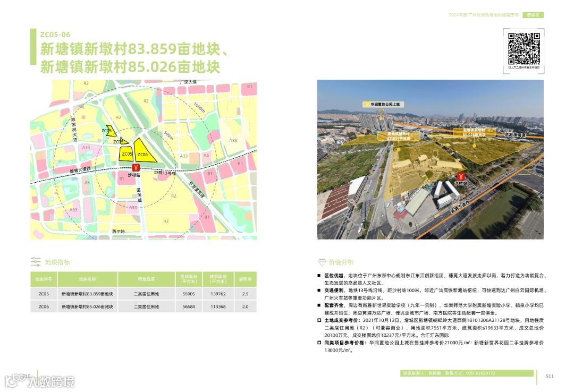Click the sliders icon beside 地块指标
Viewport: 574px width, 392px height.
[x=36, y=262]
